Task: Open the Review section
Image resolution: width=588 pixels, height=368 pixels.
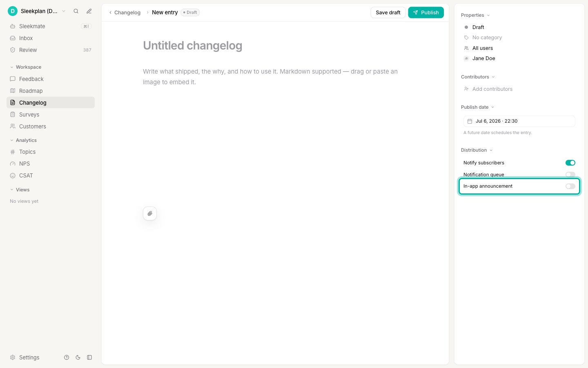Action: (x=51, y=50)
